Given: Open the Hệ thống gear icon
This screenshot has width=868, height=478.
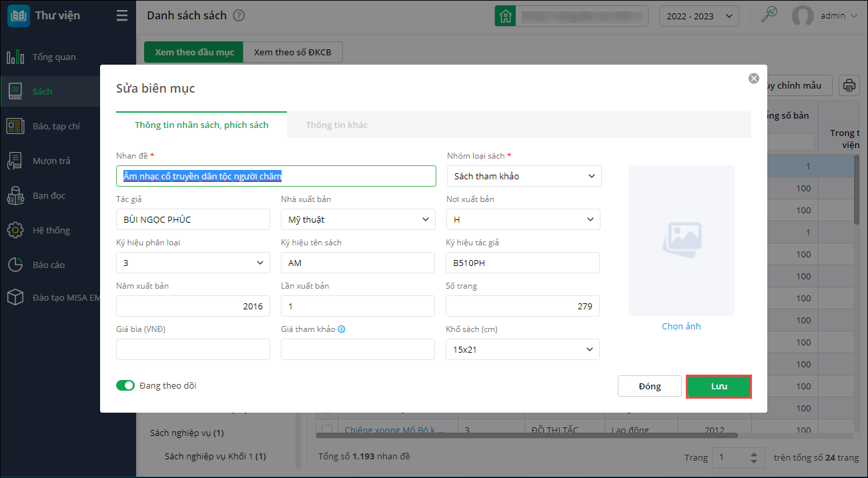Looking at the screenshot, I should pos(15,230).
